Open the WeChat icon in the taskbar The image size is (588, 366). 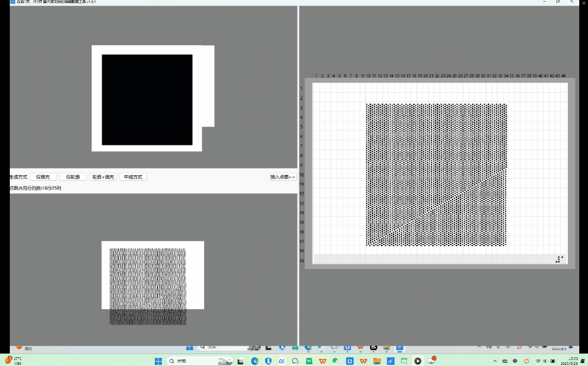point(336,361)
